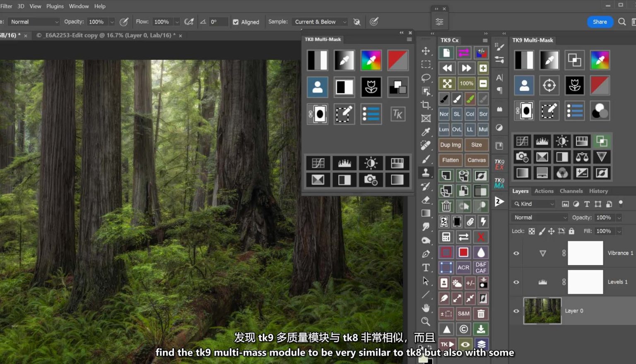This screenshot has height=364, width=636.
Task: Open the layer blend mode Normal dropdown
Action: pos(540,218)
